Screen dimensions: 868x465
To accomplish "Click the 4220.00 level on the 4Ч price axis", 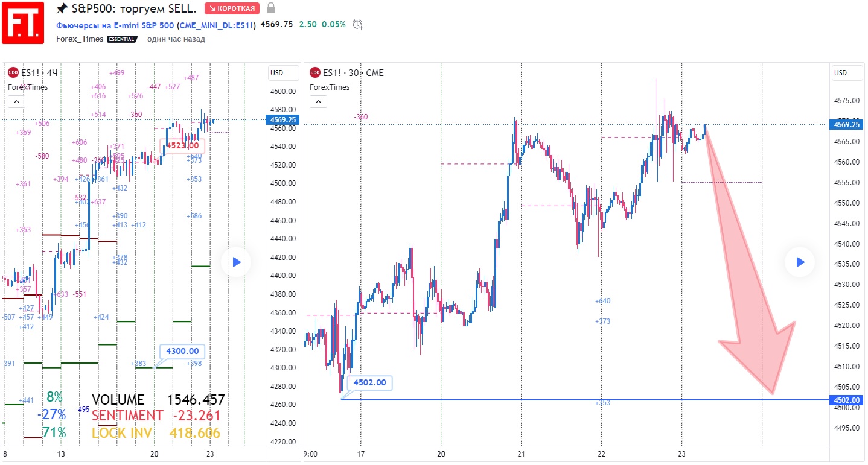I will tap(283, 441).
